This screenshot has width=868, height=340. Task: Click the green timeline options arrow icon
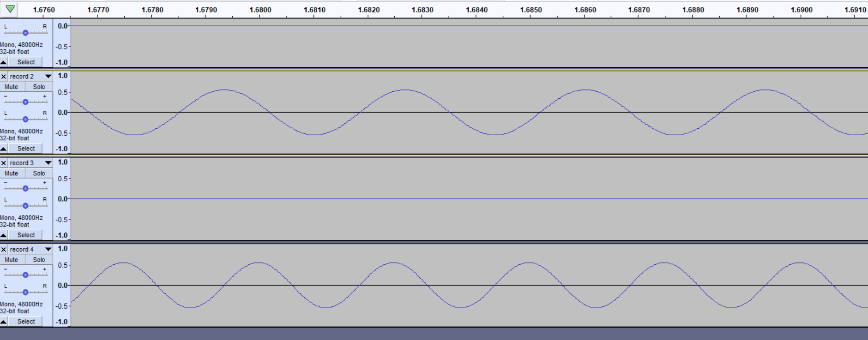(10, 9)
